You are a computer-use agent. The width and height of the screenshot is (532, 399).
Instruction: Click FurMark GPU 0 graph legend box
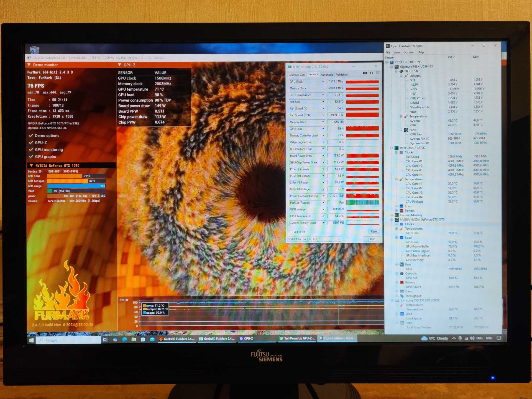coord(155,309)
